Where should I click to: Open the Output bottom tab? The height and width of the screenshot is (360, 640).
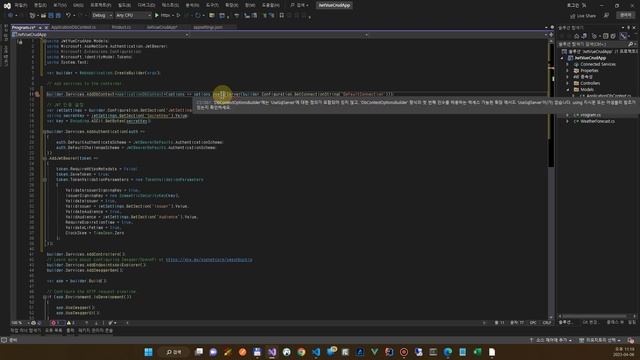tap(71, 331)
